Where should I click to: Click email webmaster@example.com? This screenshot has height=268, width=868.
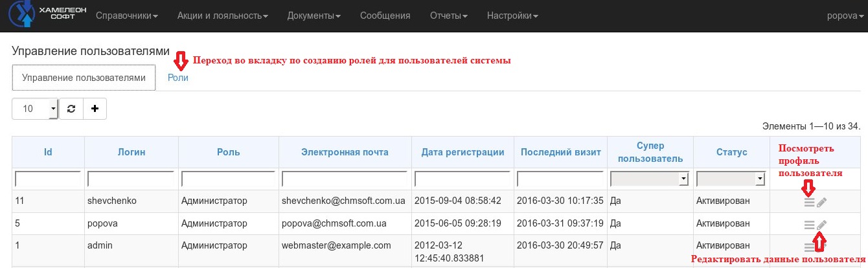pyautogui.click(x=336, y=245)
